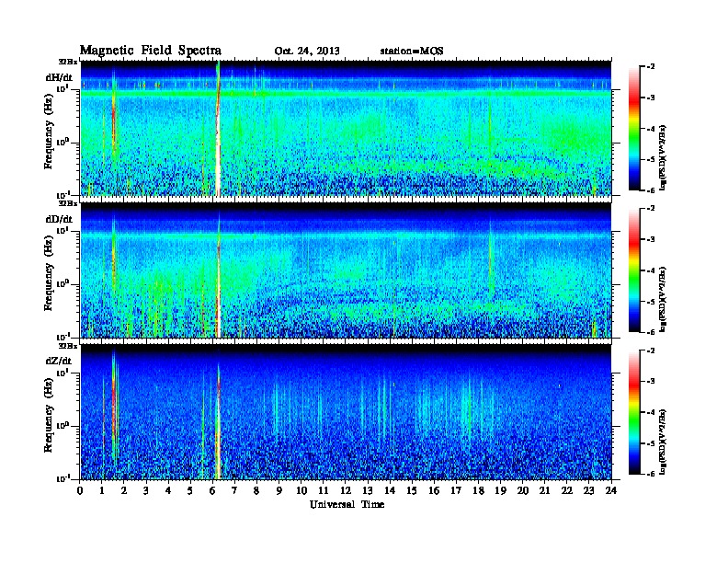Image resolution: width=728 pixels, height=563 pixels.
Task: Click the hour 18 tick label on the time axis
Action: click(x=479, y=491)
